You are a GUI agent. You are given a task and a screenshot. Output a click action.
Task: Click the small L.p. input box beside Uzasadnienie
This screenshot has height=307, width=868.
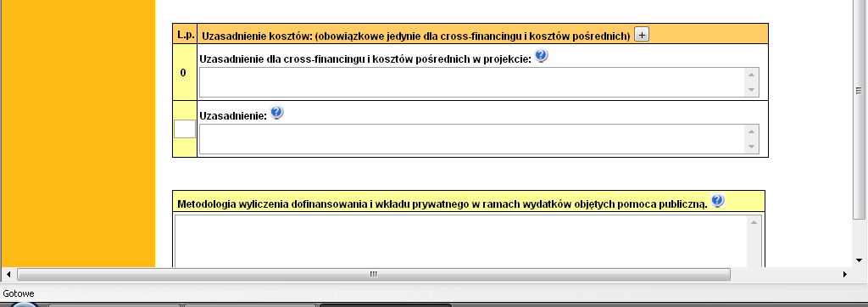(184, 129)
